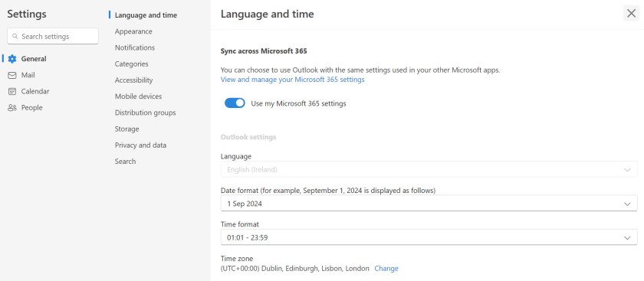Viewport: 644px width, 281px height.
Task: Open the Language dropdown
Action: pyautogui.click(x=429, y=169)
